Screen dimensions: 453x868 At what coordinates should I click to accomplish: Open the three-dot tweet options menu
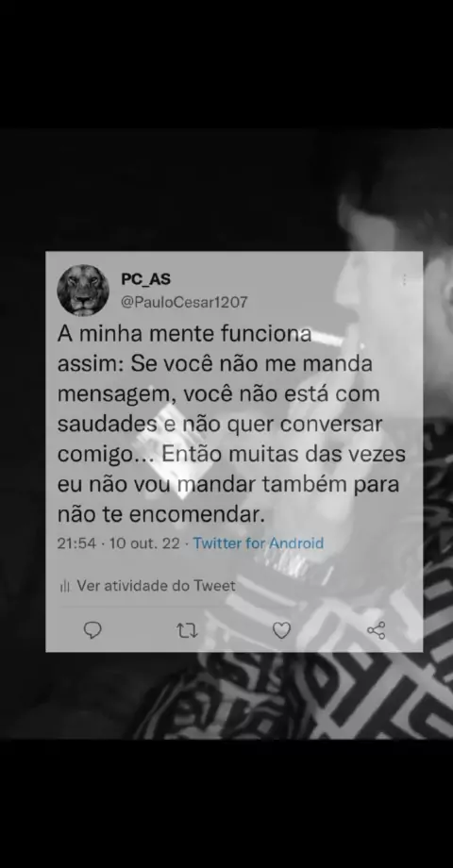(404, 280)
